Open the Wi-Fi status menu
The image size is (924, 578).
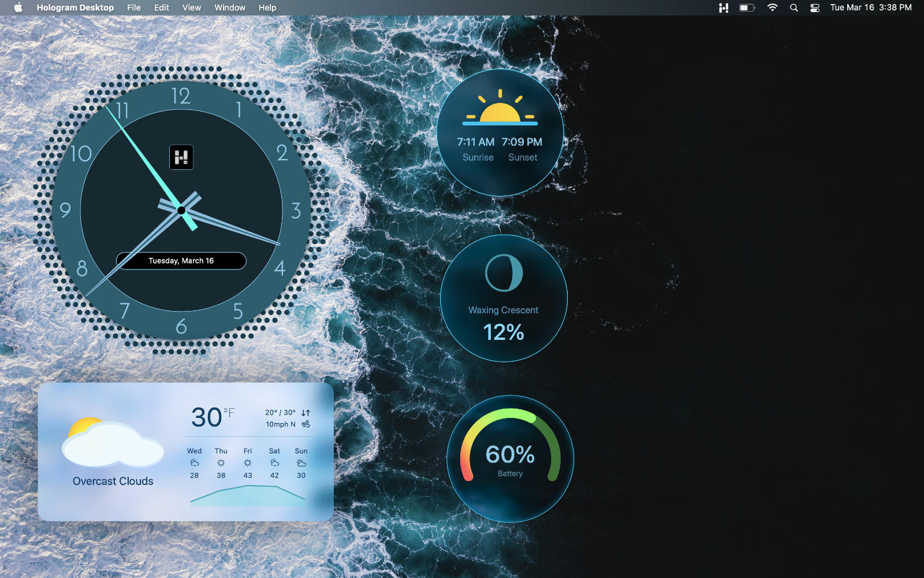772,8
